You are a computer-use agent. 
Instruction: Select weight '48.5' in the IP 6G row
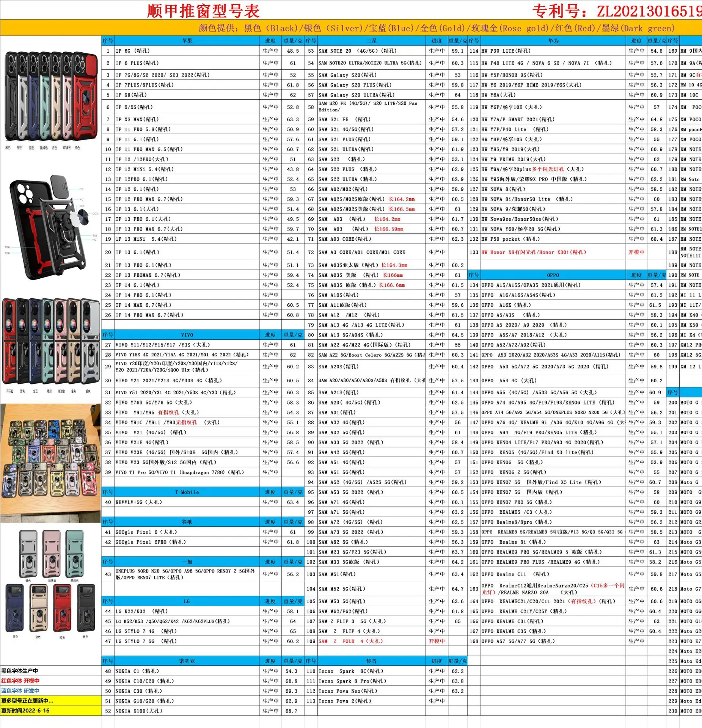click(x=293, y=51)
